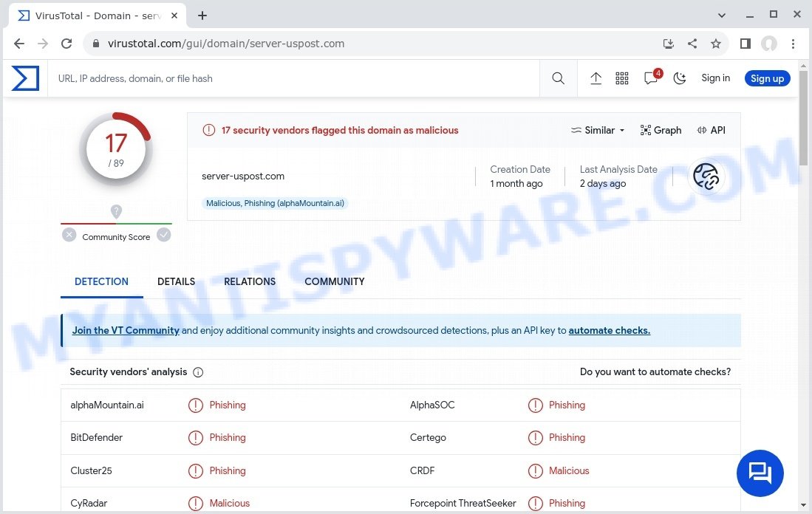812x514 pixels.
Task: Click the Sign up button
Action: (x=768, y=79)
